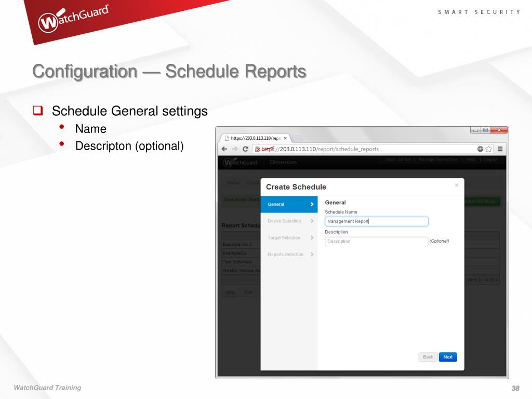This screenshot has height=399, width=532.
Task: Click the Add button below the list
Action: tap(230, 292)
